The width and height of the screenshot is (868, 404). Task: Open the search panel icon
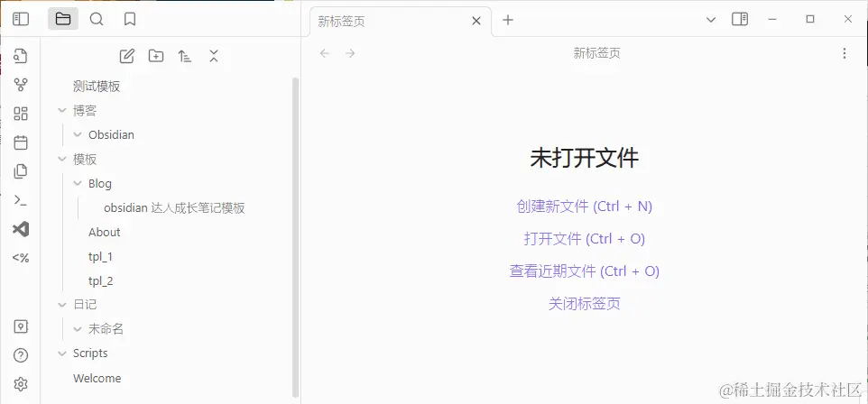coord(97,19)
